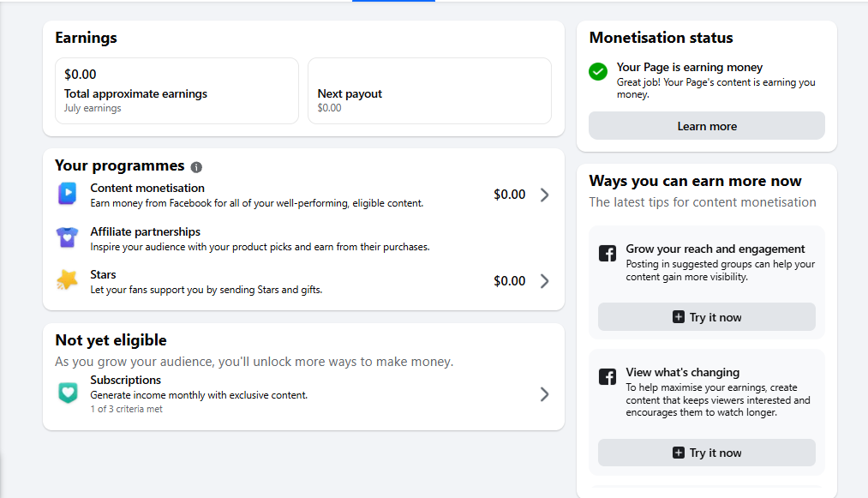Expand Stars earnings with its chevron
Screen dimensions: 868x498
545,281
